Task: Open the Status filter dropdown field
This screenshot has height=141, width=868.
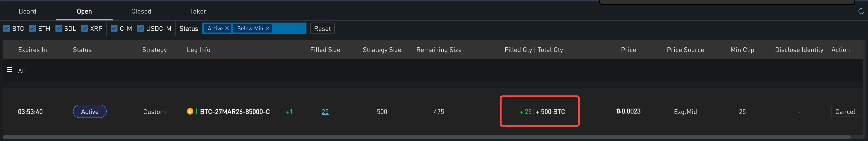Action: [x=288, y=28]
